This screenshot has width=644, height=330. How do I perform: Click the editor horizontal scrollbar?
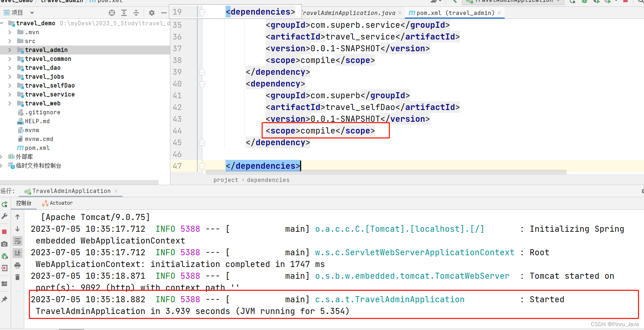coord(386,172)
